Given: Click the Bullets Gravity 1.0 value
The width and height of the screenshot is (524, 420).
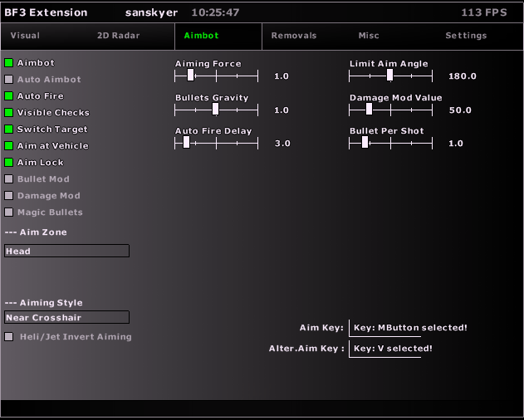Looking at the screenshot, I should pos(282,110).
